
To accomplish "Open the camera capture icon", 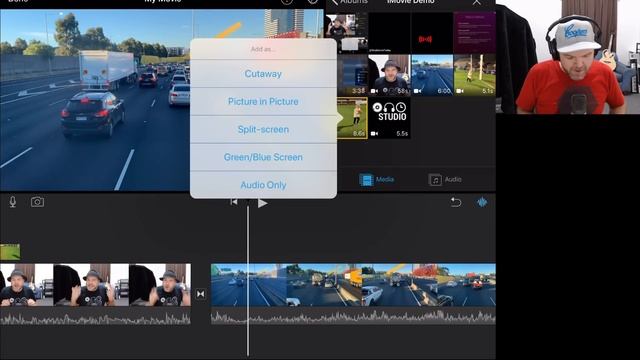I will click(x=37, y=202).
